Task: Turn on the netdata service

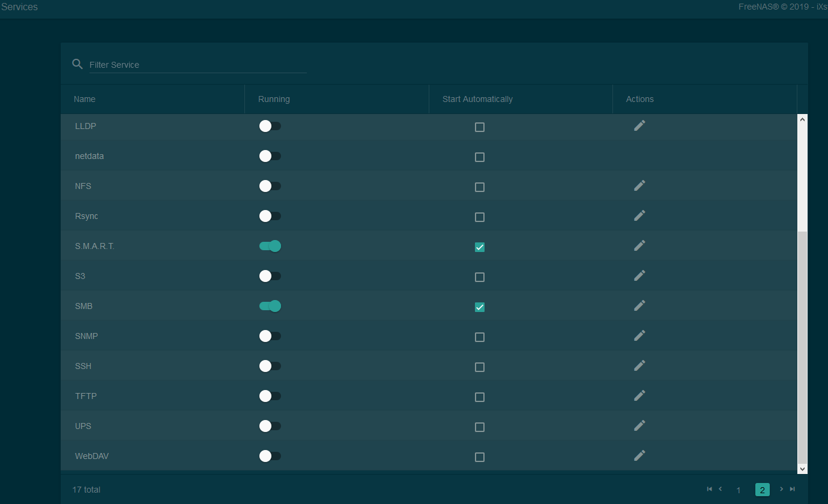Action: coord(270,156)
